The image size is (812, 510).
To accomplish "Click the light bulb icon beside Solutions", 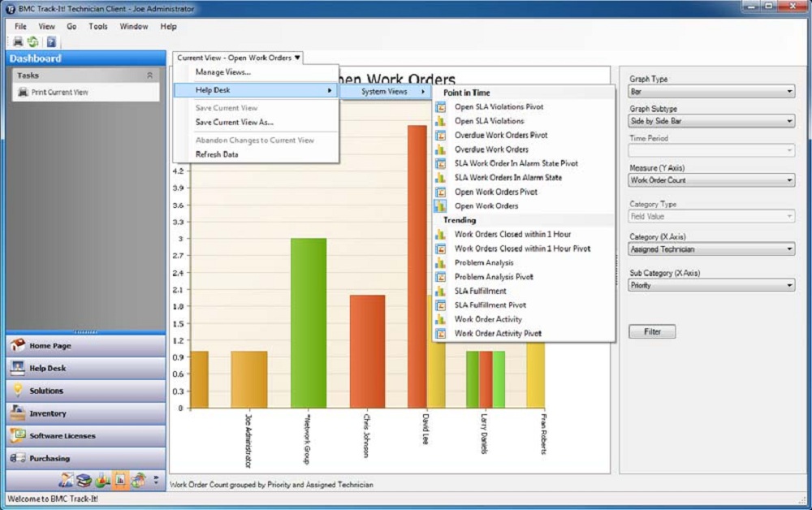I will (x=18, y=390).
